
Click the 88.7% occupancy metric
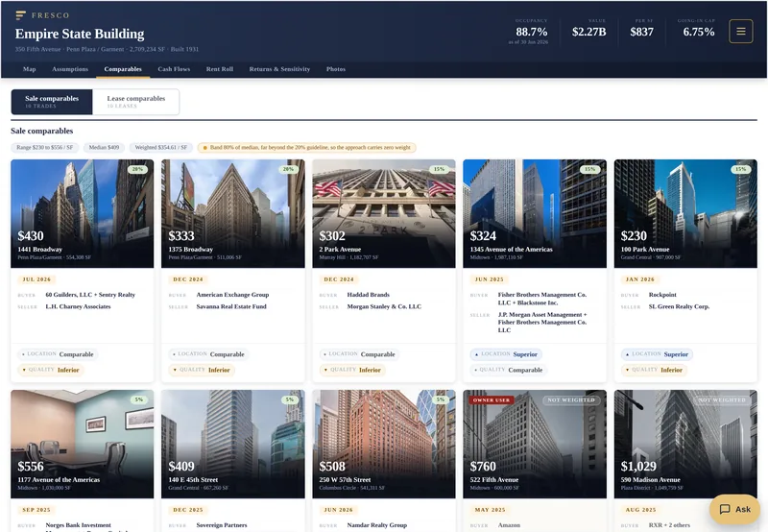532,32
